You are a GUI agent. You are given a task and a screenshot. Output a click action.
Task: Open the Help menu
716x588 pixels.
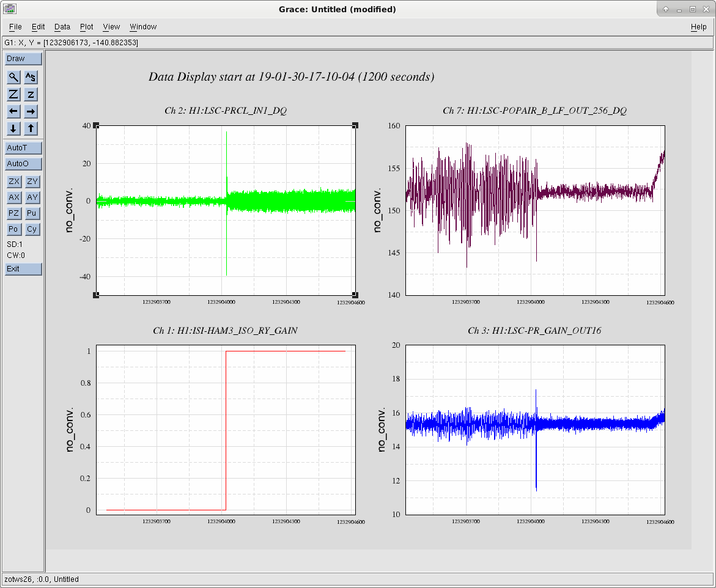[x=699, y=27]
